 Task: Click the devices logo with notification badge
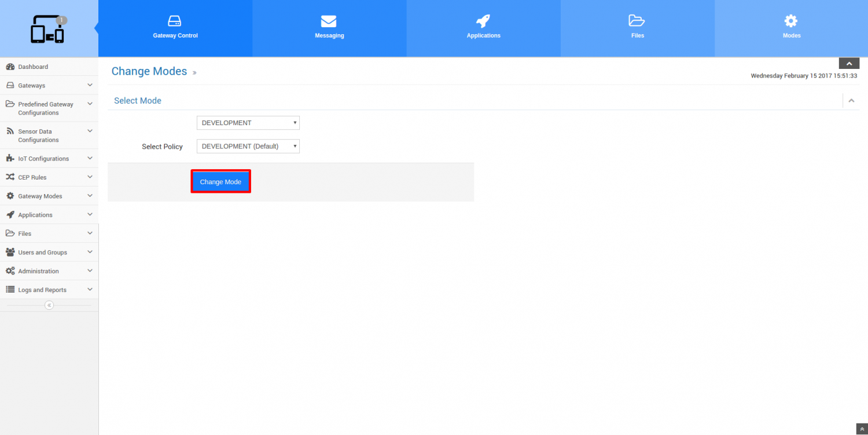click(x=47, y=30)
